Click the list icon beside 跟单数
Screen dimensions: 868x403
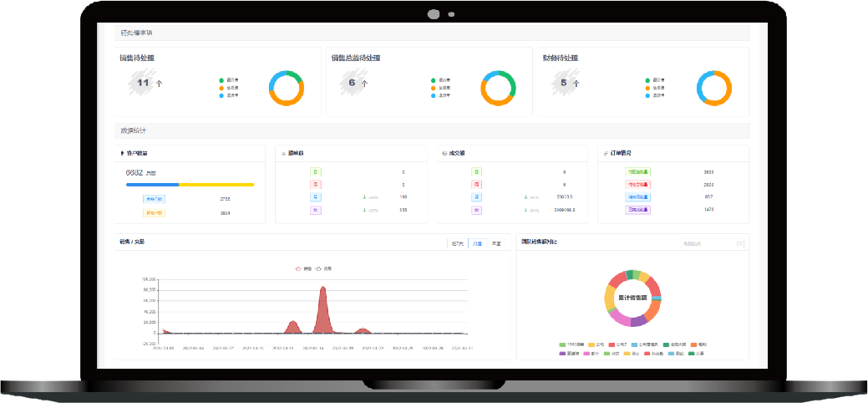283,153
